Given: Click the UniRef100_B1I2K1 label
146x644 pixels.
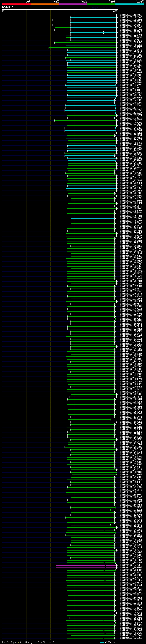Looking at the screenshot, I should click(131, 316).
